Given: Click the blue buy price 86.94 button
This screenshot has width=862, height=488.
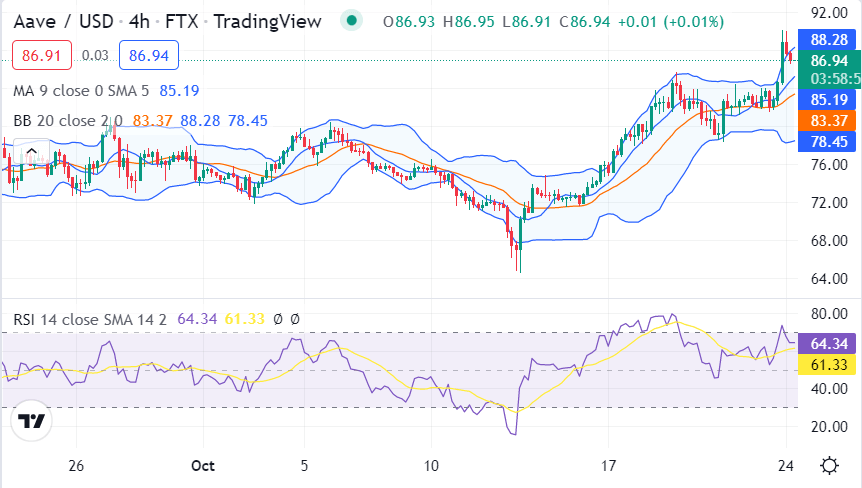Looking at the screenshot, I should click(x=149, y=56).
